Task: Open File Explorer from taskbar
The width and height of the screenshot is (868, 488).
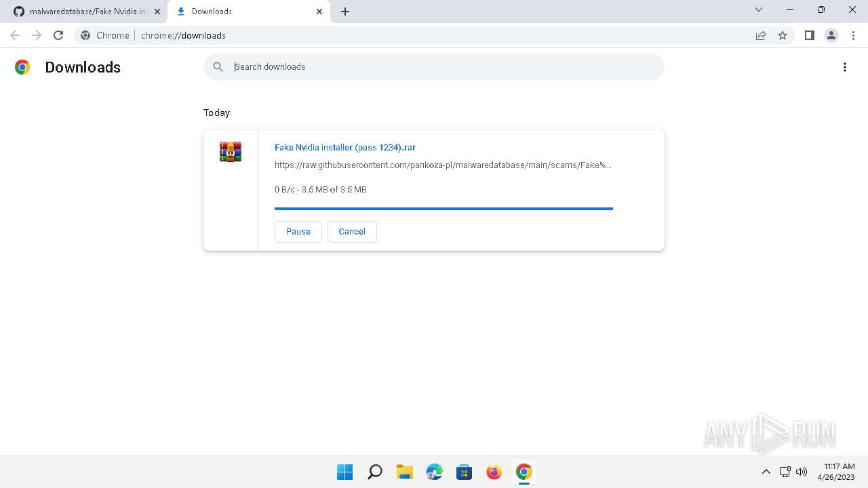Action: 405,472
